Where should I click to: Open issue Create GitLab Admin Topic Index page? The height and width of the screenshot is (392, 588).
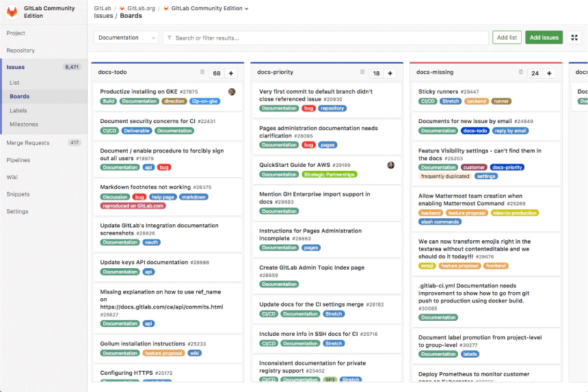[x=312, y=267]
